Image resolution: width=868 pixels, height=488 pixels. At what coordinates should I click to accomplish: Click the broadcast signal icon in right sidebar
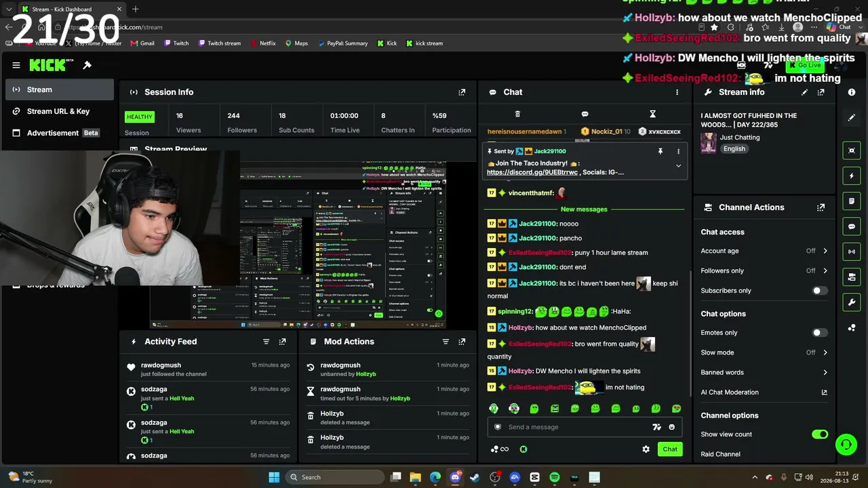pyautogui.click(x=852, y=251)
